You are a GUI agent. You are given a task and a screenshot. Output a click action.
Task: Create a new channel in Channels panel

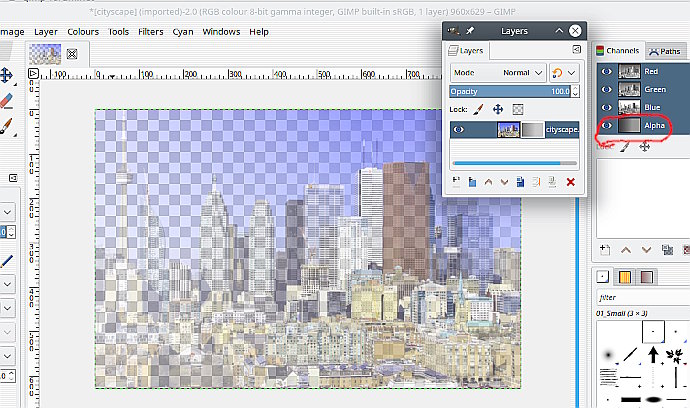[605, 250]
